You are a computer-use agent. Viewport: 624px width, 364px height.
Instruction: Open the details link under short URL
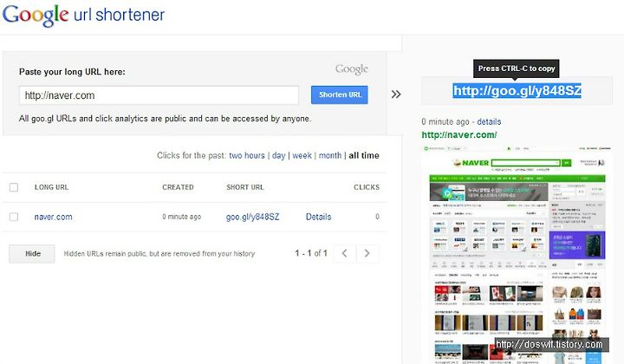tap(489, 121)
